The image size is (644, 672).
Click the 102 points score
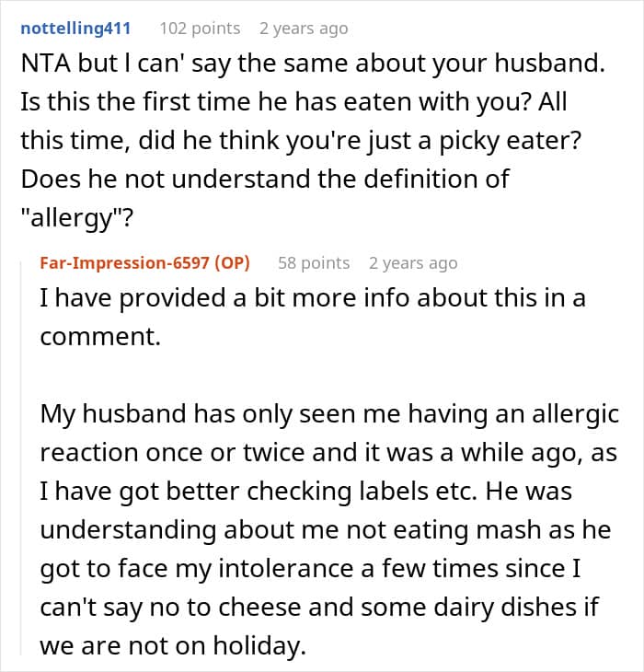(x=200, y=29)
